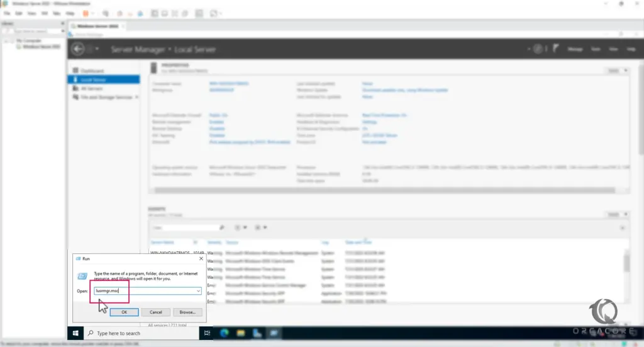This screenshot has width=644, height=347.
Task: Expand the Run dialog Open history dropdown
Action: (198, 291)
